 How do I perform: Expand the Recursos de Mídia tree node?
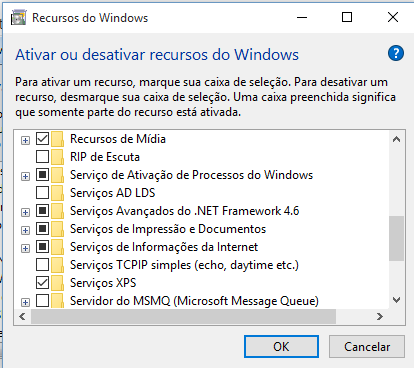(25, 140)
